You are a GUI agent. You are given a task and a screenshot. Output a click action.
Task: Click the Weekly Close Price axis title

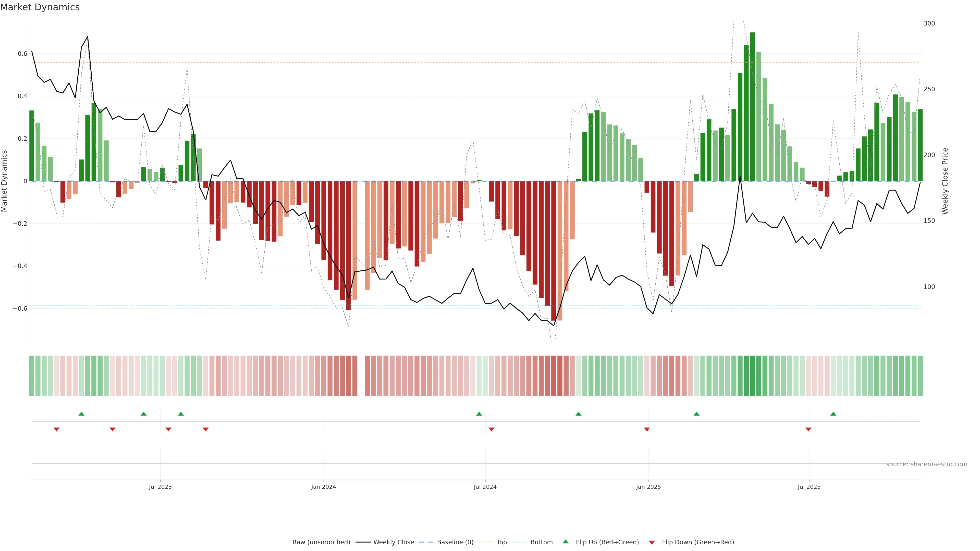945,181
